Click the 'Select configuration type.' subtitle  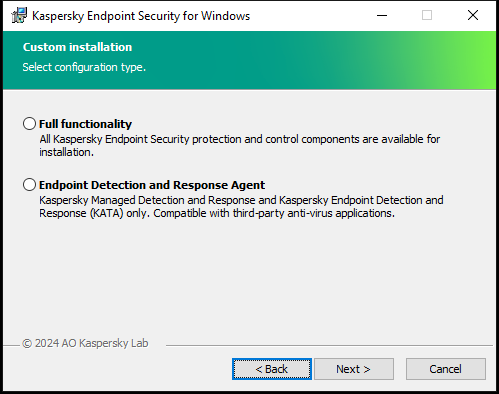point(84,67)
